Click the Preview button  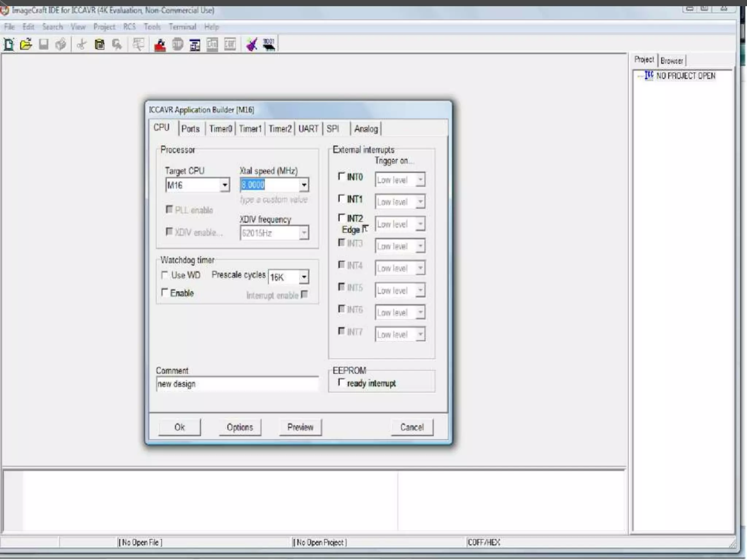coord(300,427)
